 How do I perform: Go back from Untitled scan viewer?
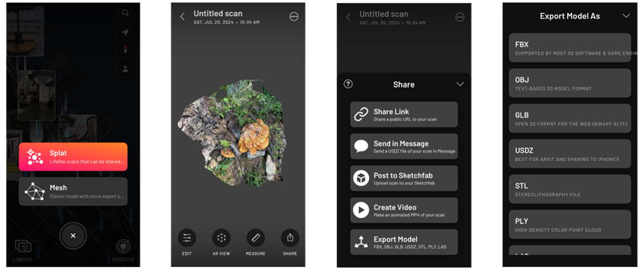182,17
